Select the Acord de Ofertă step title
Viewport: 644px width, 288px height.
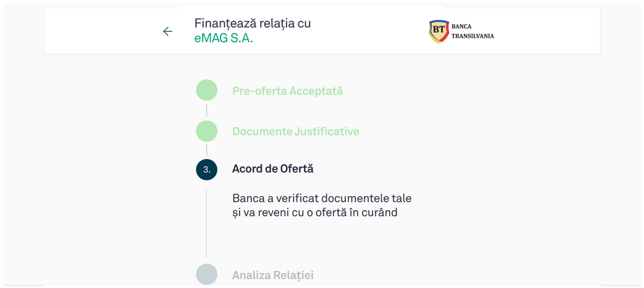[x=273, y=169]
